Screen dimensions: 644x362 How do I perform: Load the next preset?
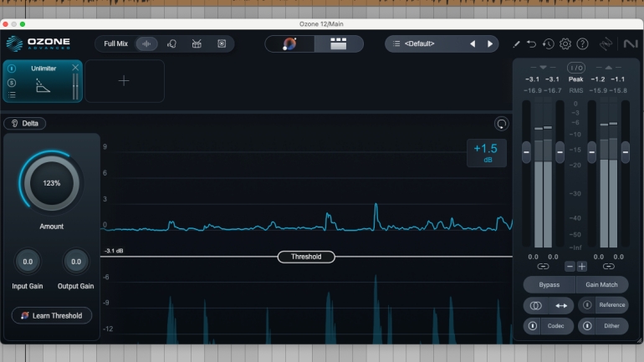coord(489,43)
